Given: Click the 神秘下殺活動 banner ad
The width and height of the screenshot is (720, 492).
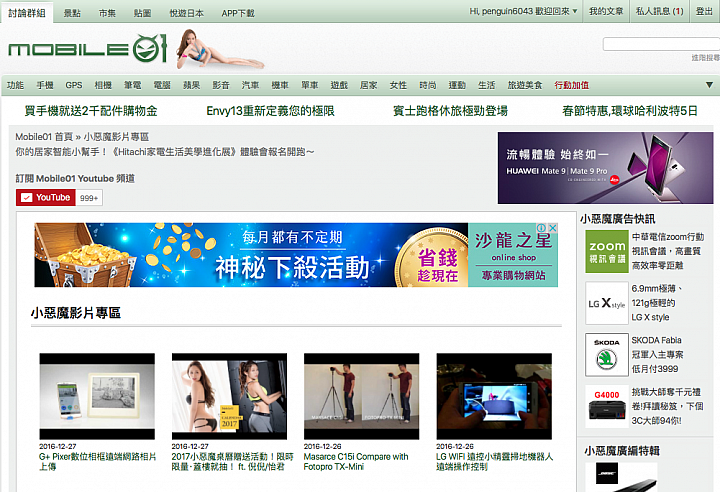Looking at the screenshot, I should tap(296, 255).
